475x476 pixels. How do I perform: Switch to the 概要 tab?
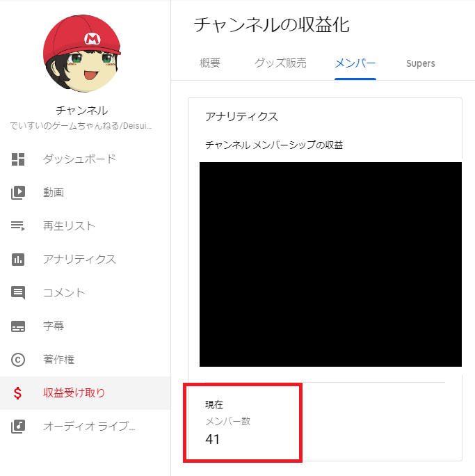tap(210, 63)
